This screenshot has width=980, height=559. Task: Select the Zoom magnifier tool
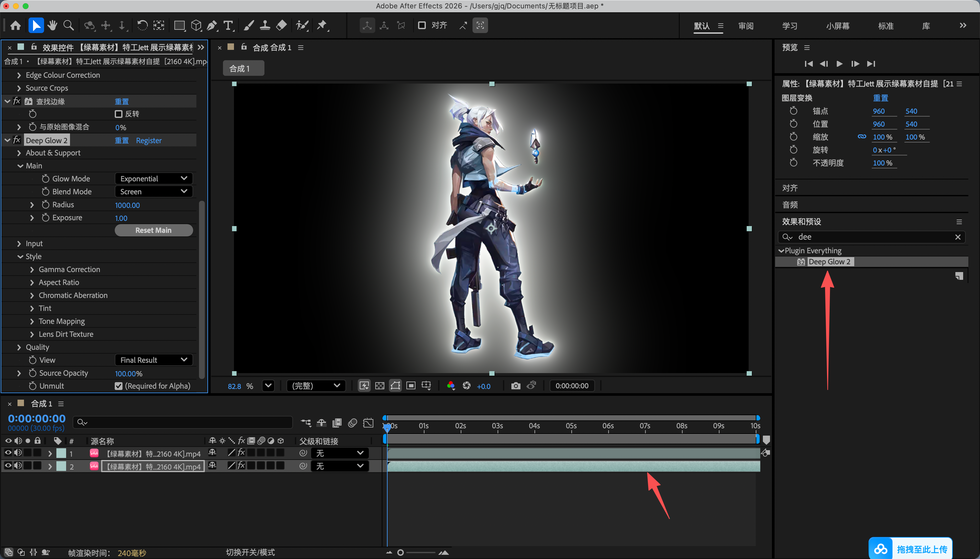68,25
